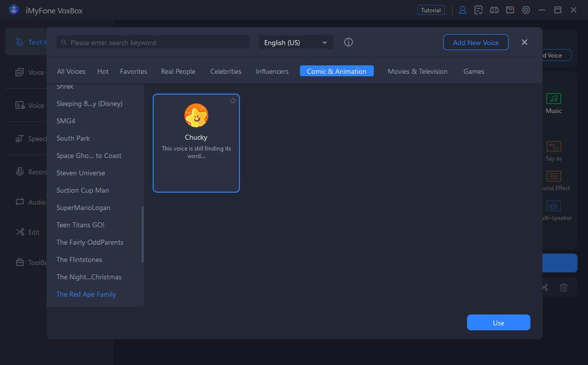Open the Sound Effect tool icon
Image resolution: width=588 pixels, height=365 pixels.
[553, 176]
